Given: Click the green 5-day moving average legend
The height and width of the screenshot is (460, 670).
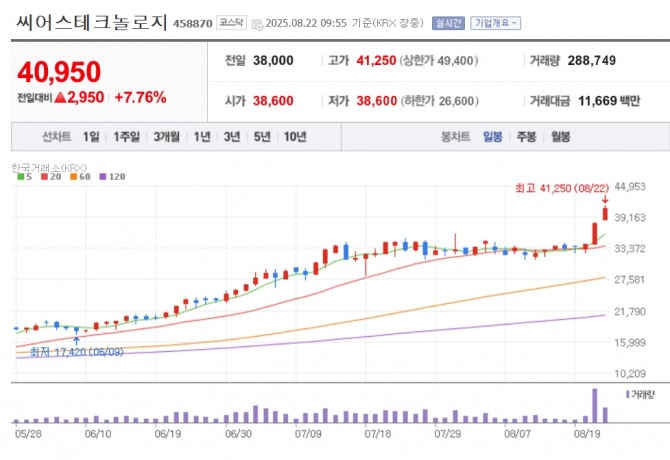Looking at the screenshot, I should coord(24,177).
